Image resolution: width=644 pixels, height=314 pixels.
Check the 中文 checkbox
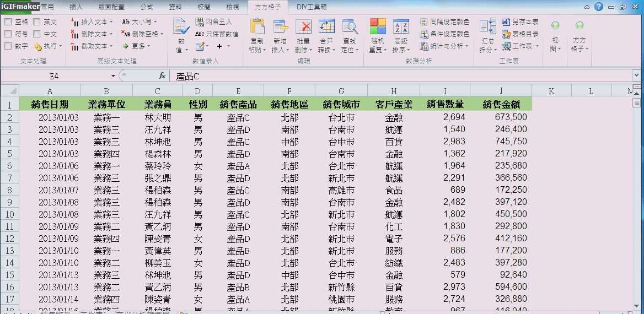[36, 34]
